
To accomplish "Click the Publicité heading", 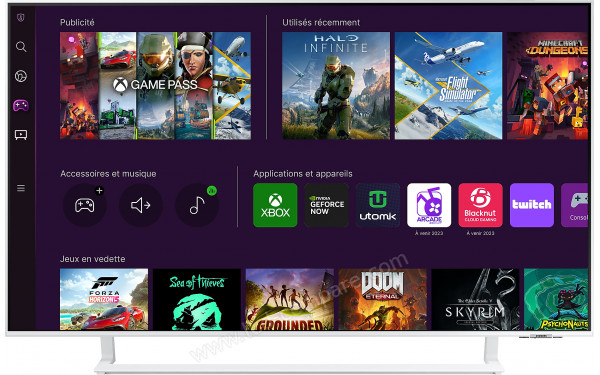I will pyautogui.click(x=77, y=23).
